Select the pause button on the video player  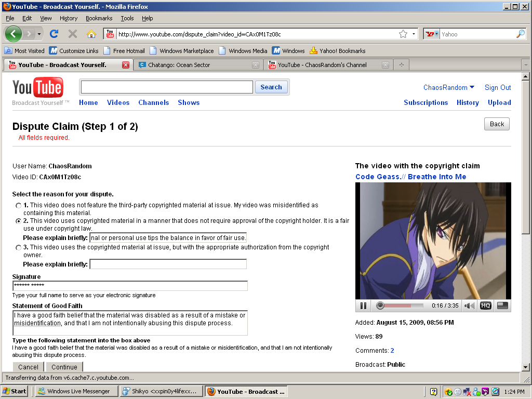pyautogui.click(x=364, y=305)
